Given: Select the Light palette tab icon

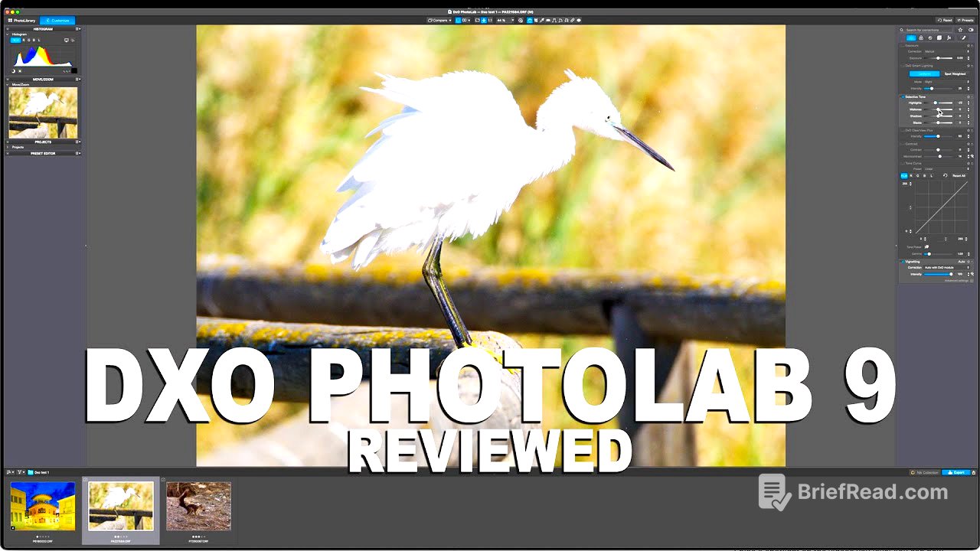Looking at the screenshot, I should pyautogui.click(x=911, y=38).
